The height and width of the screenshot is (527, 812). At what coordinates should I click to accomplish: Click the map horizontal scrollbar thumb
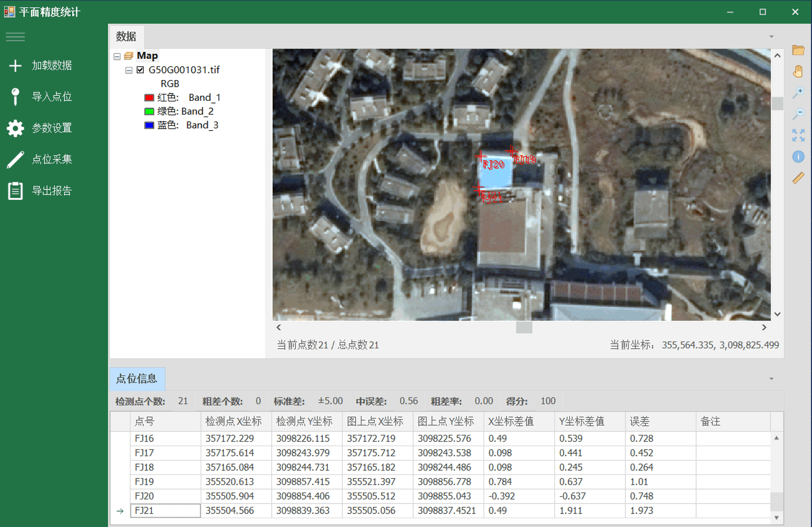[x=524, y=327]
